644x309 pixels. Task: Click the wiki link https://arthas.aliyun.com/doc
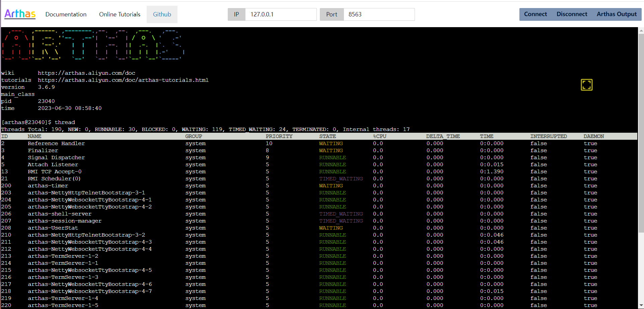pos(87,73)
